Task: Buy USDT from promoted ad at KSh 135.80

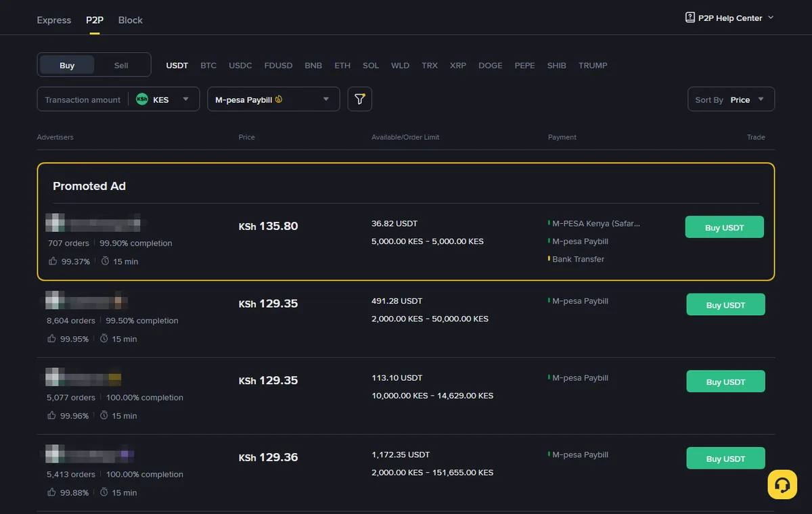Action: pos(725,227)
